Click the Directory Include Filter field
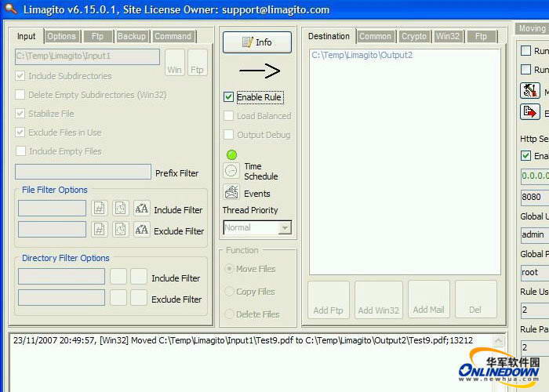Image resolution: width=549 pixels, height=392 pixels. coord(61,277)
